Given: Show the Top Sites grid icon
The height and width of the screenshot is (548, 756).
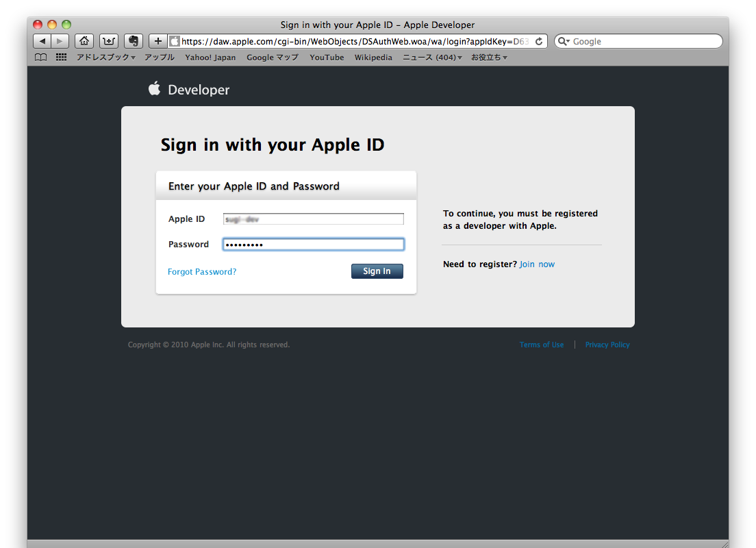Looking at the screenshot, I should (x=61, y=58).
